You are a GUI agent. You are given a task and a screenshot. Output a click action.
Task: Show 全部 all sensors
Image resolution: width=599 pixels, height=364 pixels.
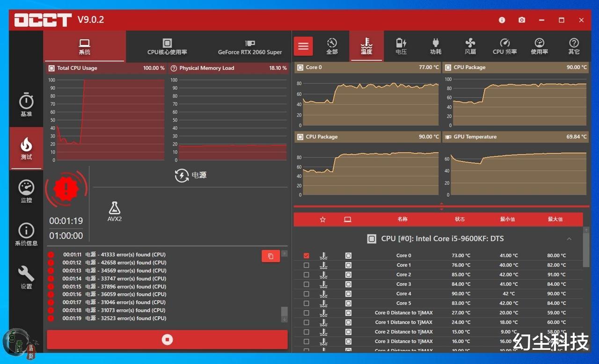tap(332, 46)
